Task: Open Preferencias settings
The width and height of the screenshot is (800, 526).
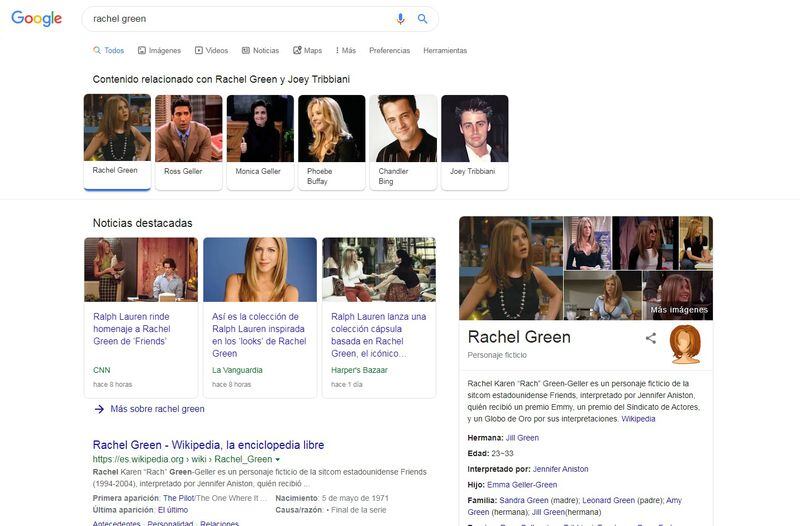Action: (x=389, y=51)
